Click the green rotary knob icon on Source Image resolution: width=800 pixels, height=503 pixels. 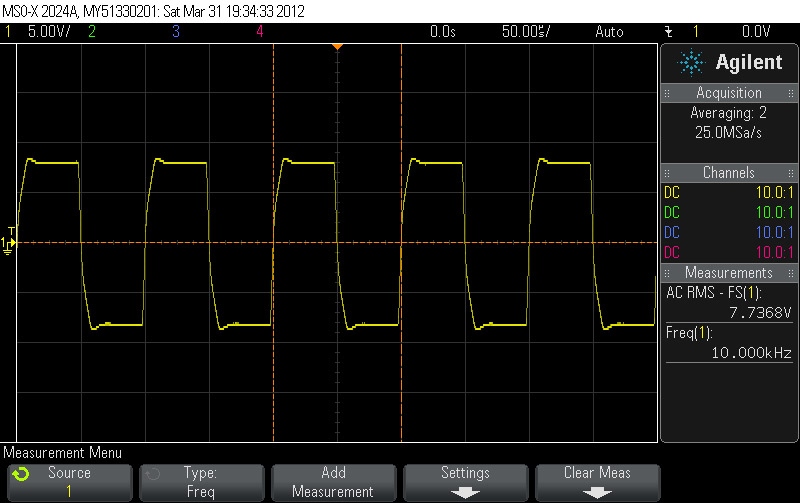pyautogui.click(x=21, y=474)
